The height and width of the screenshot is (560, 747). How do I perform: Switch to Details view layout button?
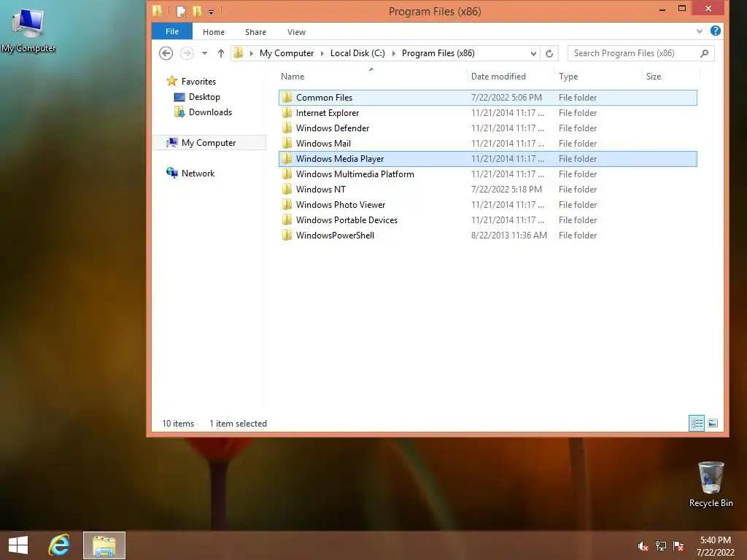click(x=697, y=423)
